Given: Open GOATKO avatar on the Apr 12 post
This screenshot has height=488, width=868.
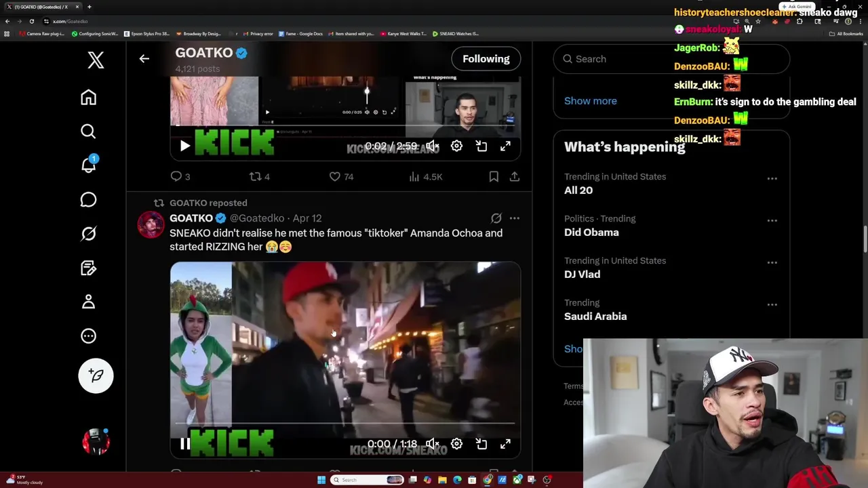Looking at the screenshot, I should click(x=151, y=224).
